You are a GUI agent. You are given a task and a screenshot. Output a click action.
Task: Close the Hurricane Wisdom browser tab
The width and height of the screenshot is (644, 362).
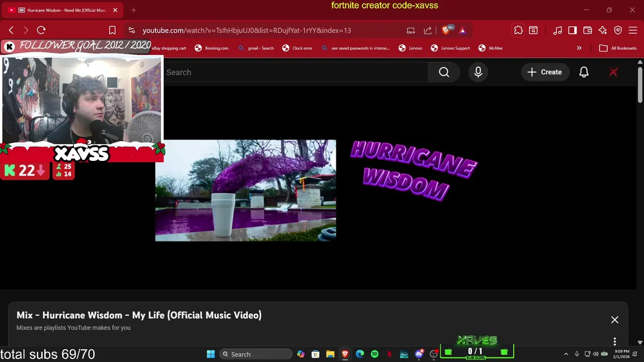pos(115,10)
